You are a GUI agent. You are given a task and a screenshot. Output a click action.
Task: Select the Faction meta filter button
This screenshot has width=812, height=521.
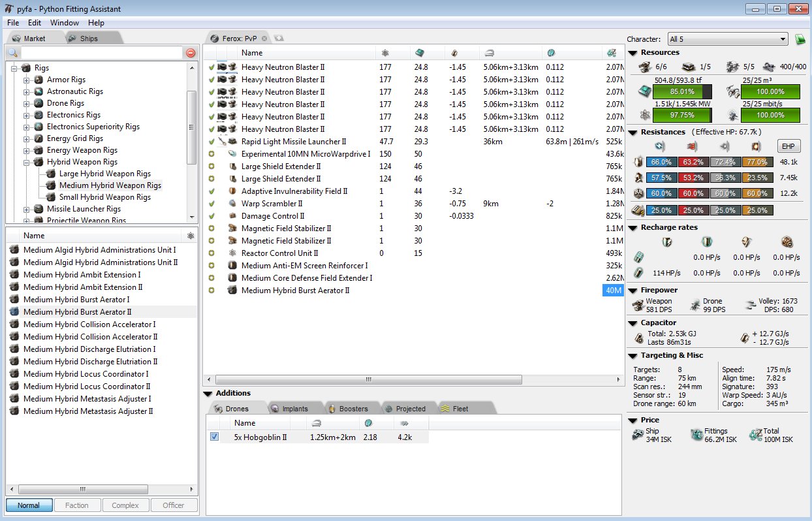click(77, 505)
